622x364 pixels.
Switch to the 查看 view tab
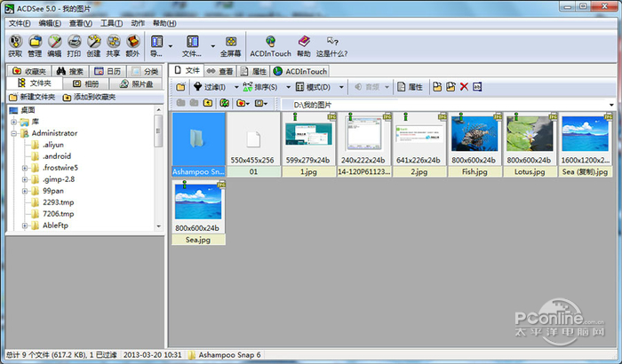coord(220,71)
